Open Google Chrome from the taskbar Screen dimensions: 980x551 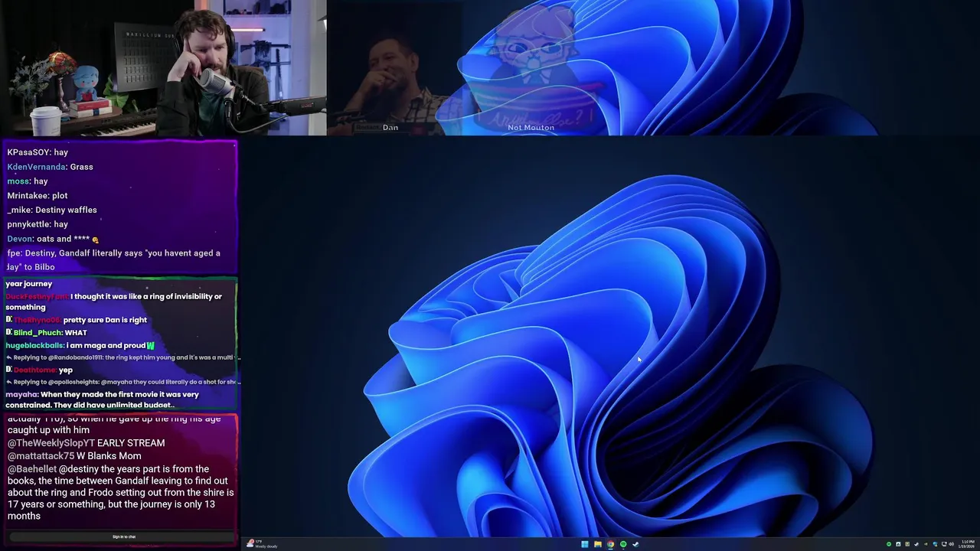(x=610, y=544)
